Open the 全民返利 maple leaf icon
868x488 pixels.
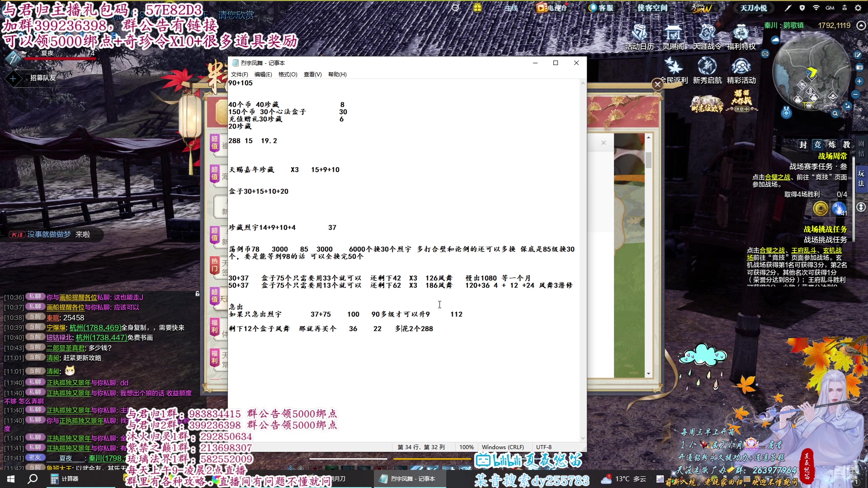[x=674, y=71]
